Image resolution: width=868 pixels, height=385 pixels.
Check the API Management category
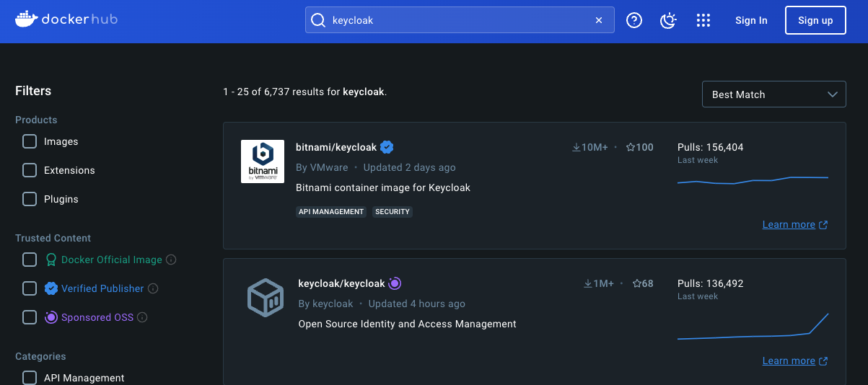click(30, 378)
